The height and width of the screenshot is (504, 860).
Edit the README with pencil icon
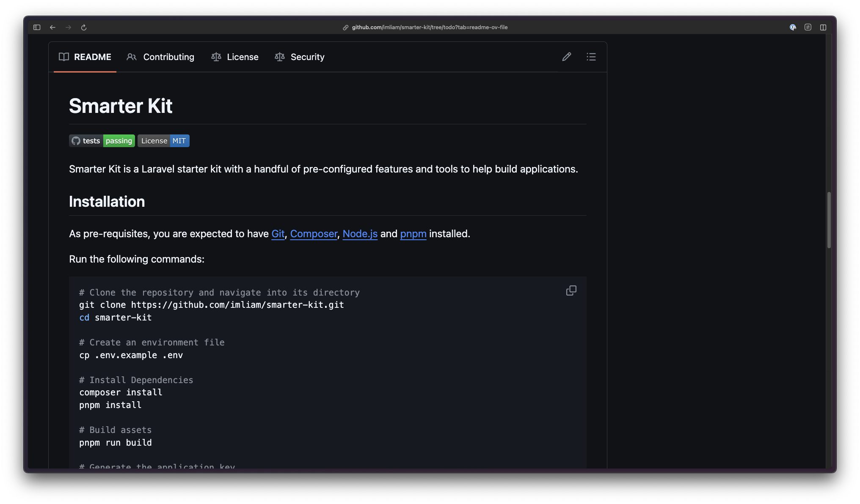[567, 57]
